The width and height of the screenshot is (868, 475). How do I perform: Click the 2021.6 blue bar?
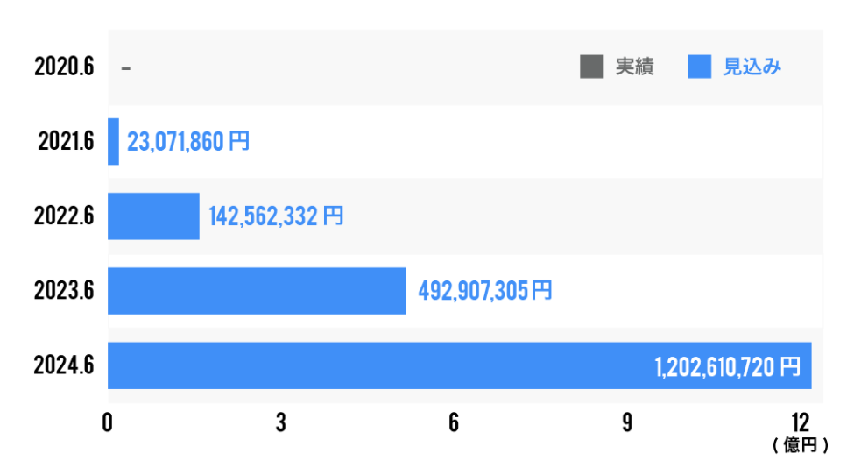(114, 142)
